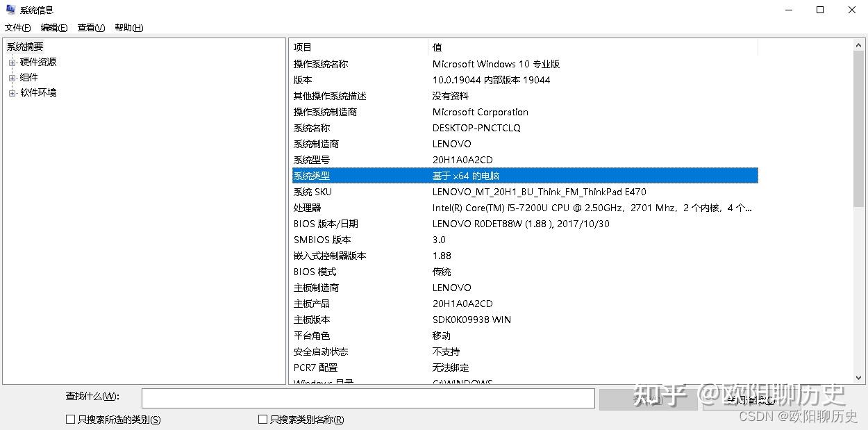Image resolution: width=868 pixels, height=430 pixels.
Task: Open the 编辑(E) menu
Action: coord(53,27)
